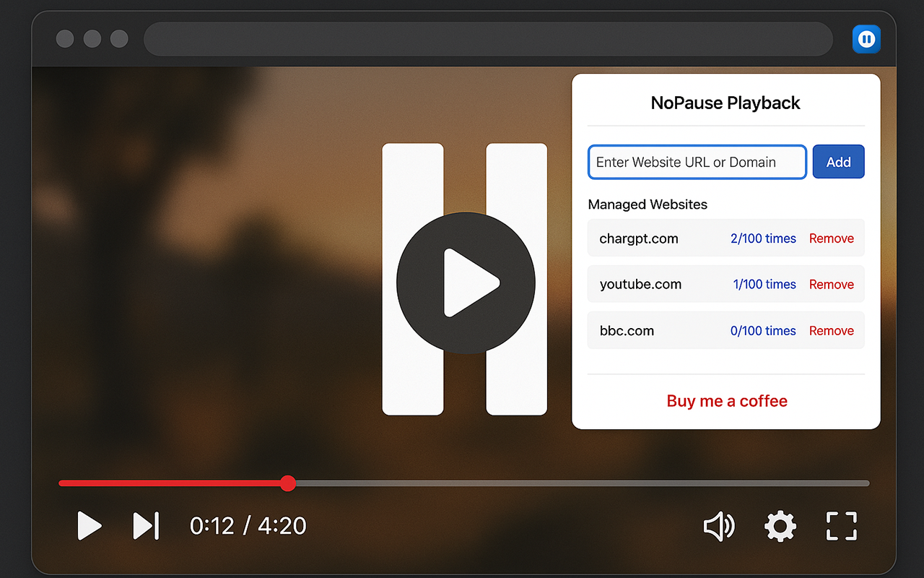Mute the video volume
This screenshot has height=578, width=924.
[719, 527]
